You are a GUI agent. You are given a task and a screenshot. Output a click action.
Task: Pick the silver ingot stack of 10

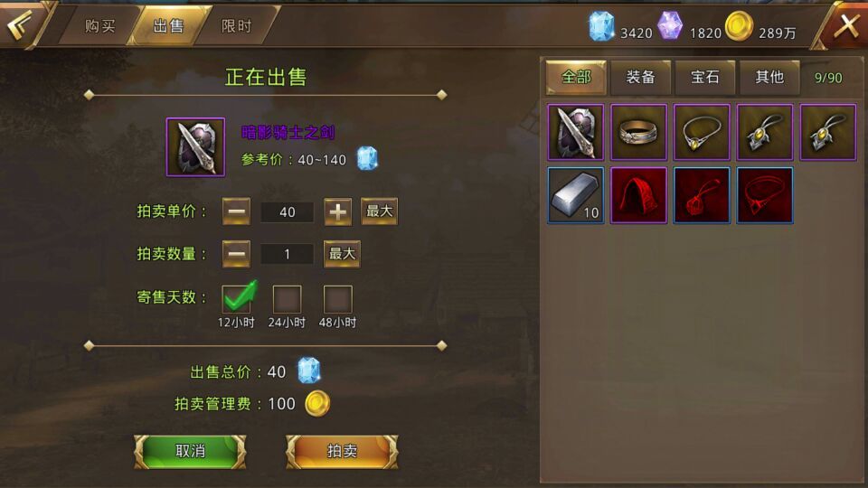(x=576, y=195)
